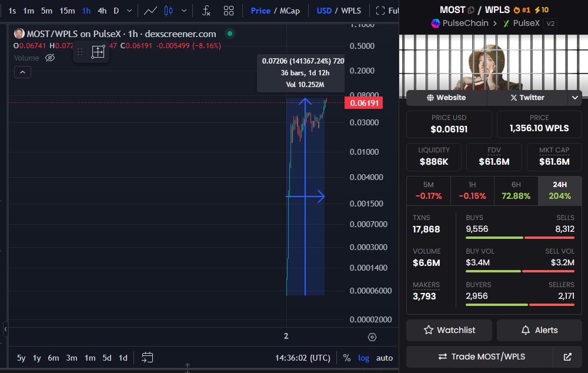Open the layout grid selector
The image size is (588, 373).
click(229, 10)
